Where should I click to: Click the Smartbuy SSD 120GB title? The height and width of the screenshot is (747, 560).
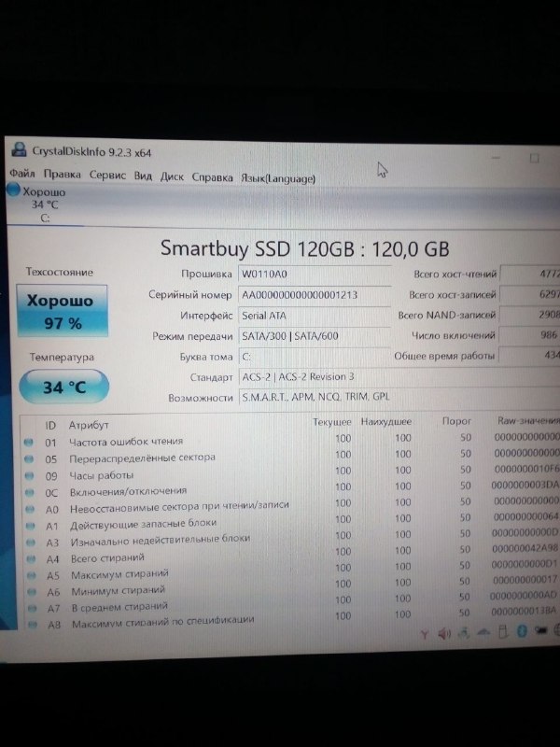coord(305,248)
